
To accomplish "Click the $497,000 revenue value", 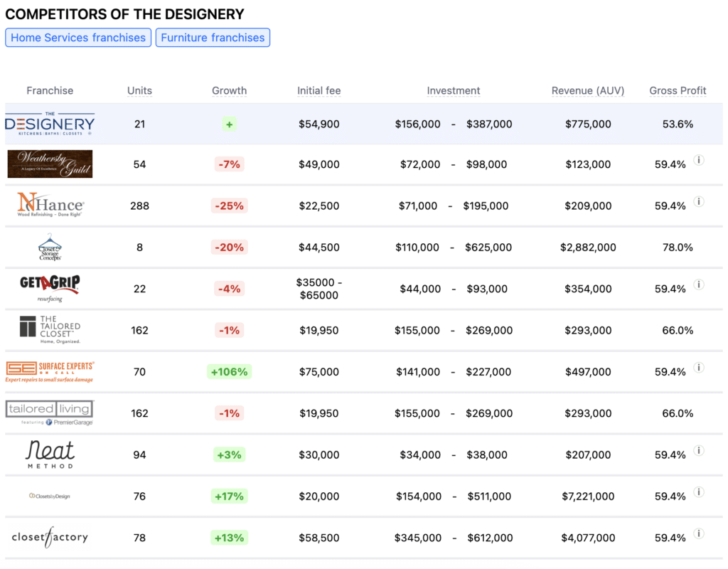I will point(588,371).
